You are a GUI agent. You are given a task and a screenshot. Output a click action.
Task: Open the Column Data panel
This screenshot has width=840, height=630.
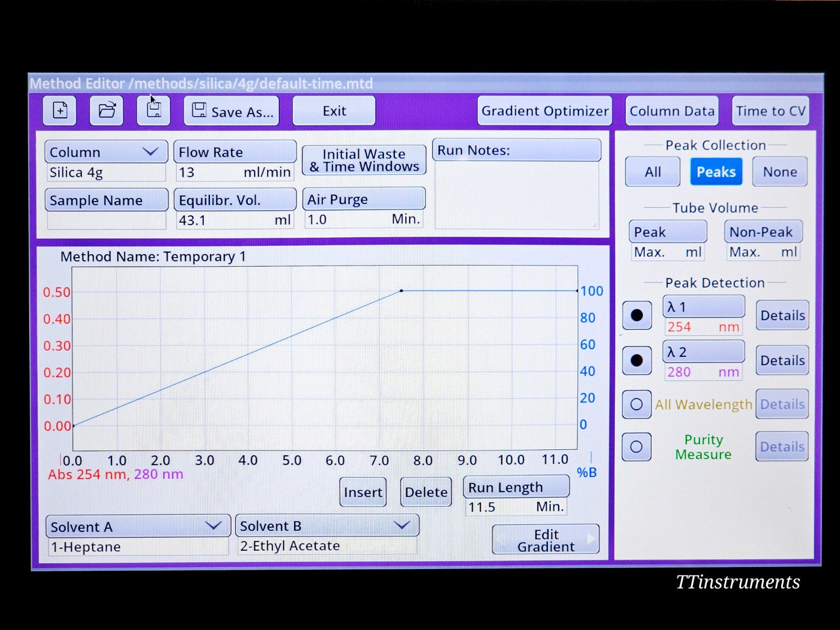pos(671,111)
